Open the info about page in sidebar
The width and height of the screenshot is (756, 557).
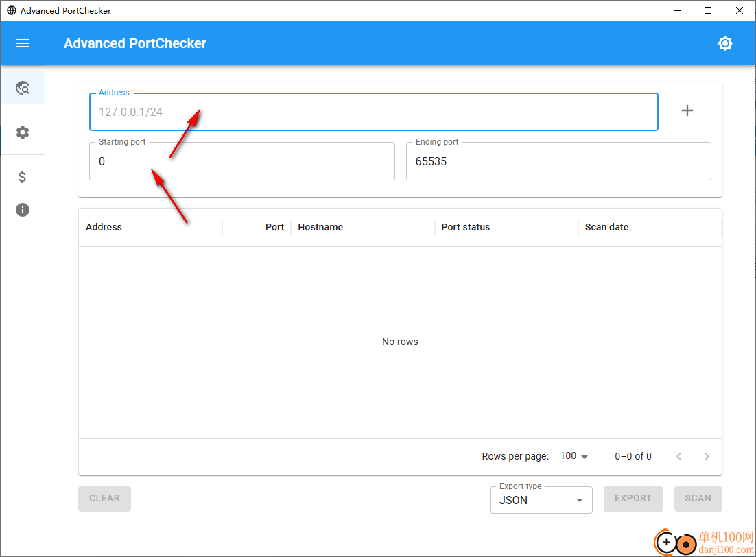click(x=23, y=210)
